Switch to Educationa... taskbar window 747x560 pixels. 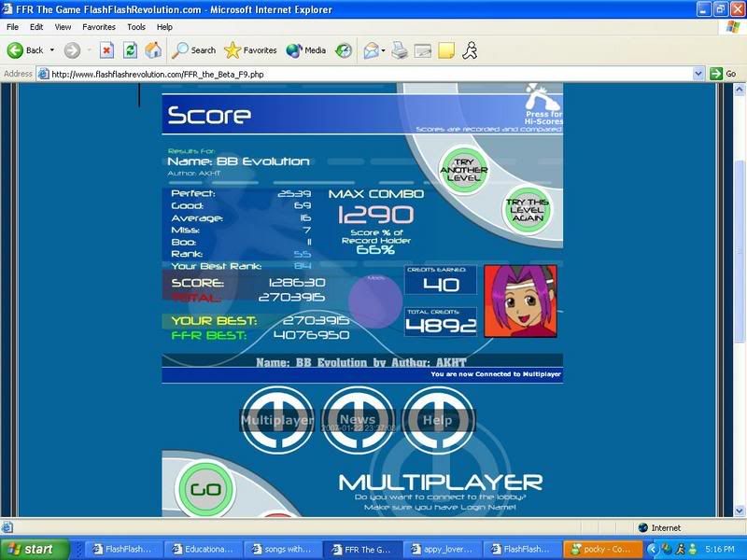[x=203, y=549]
